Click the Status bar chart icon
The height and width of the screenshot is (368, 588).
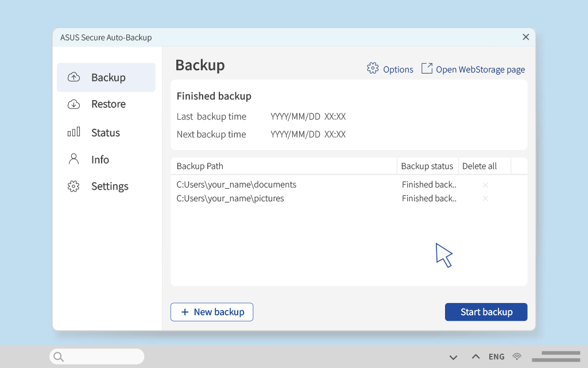[73, 132]
